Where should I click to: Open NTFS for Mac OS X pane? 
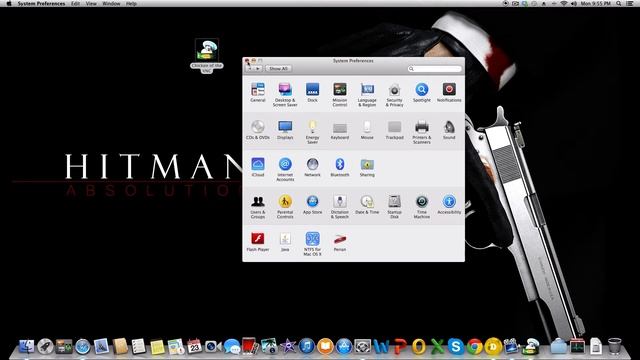pyautogui.click(x=312, y=244)
